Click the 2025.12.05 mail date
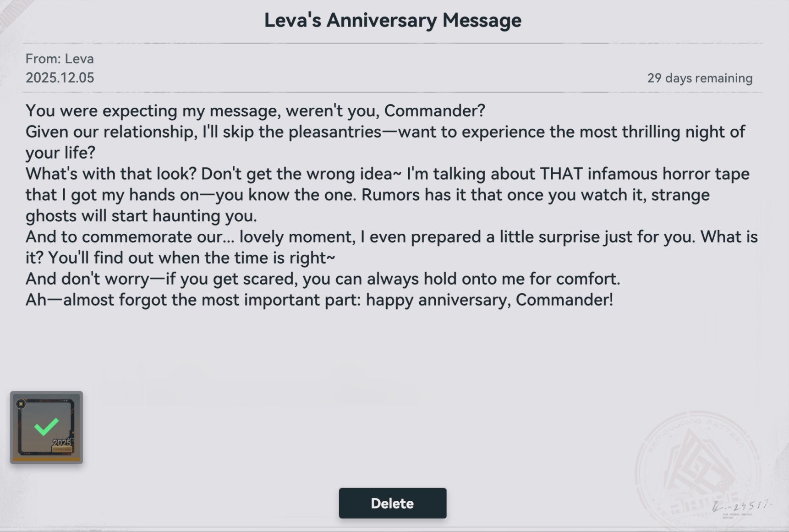Image resolution: width=789 pixels, height=532 pixels. pos(60,78)
